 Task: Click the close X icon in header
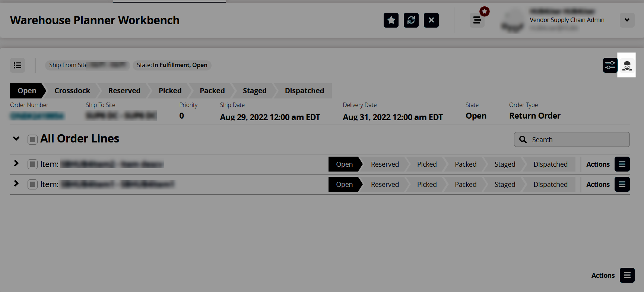point(431,20)
